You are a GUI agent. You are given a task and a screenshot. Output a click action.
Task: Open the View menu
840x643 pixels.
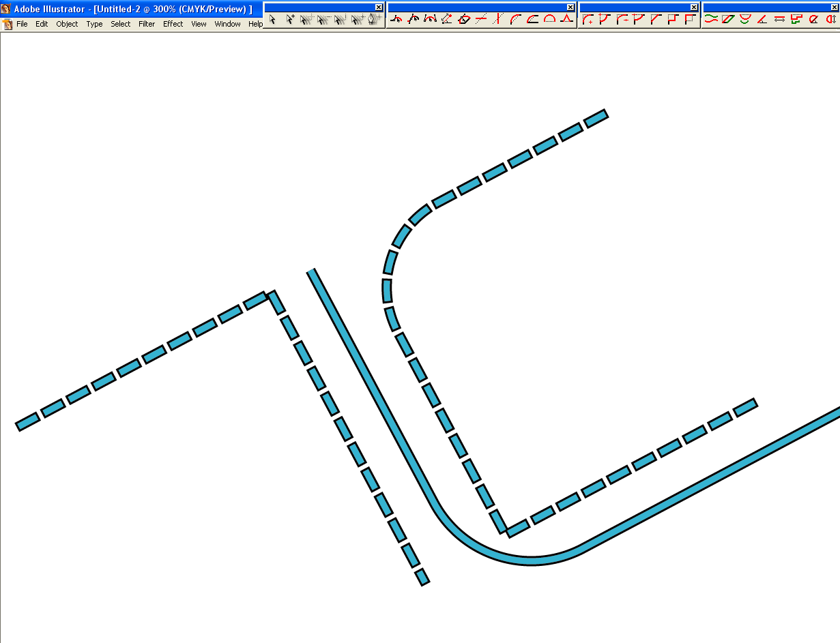[x=199, y=24]
